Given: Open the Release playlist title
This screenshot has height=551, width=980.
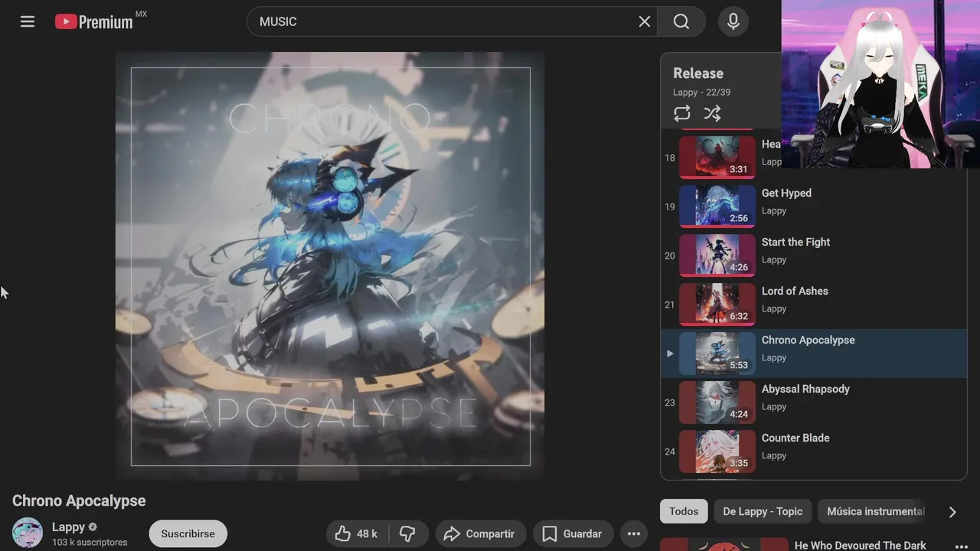Looking at the screenshot, I should click(x=698, y=73).
